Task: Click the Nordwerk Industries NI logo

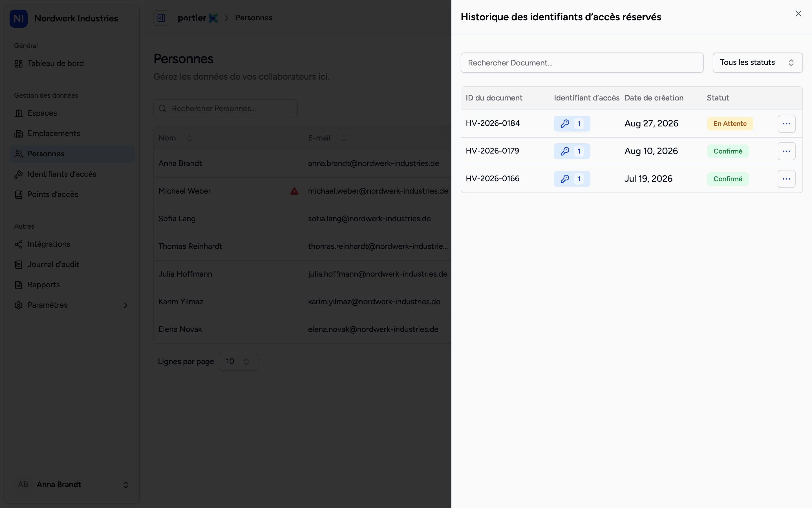Action: (x=18, y=18)
